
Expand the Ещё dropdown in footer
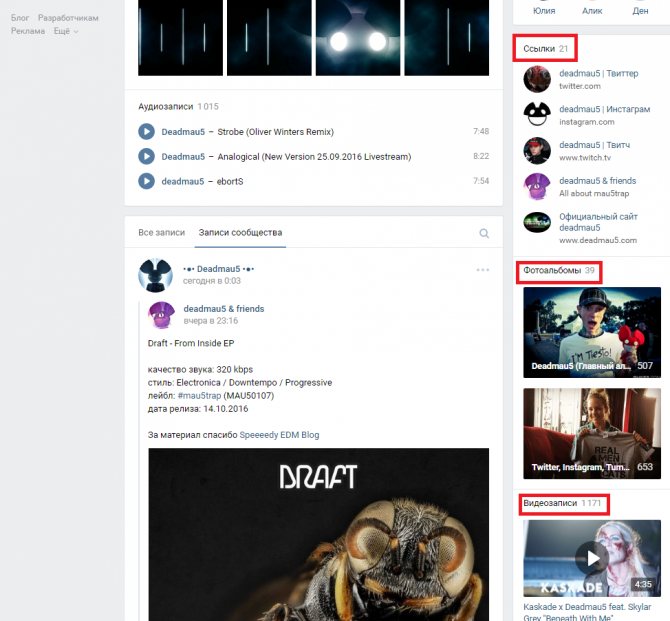66,31
